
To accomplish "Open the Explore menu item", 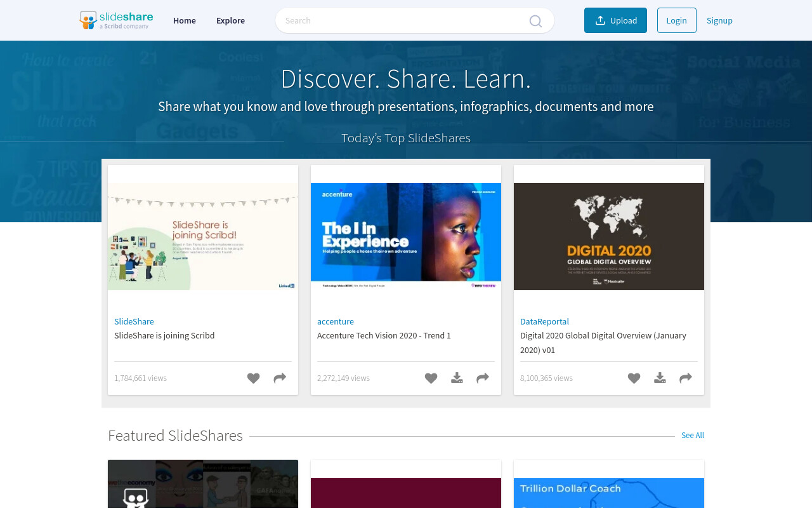I will tap(230, 20).
